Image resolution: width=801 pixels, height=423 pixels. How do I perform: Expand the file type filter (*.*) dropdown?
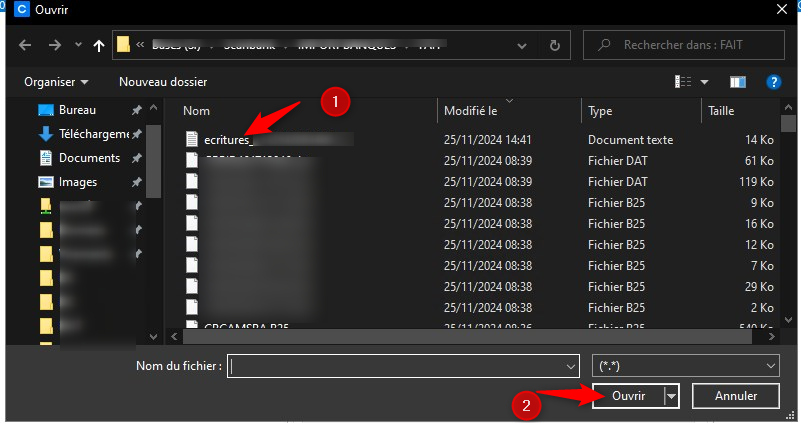(685, 366)
